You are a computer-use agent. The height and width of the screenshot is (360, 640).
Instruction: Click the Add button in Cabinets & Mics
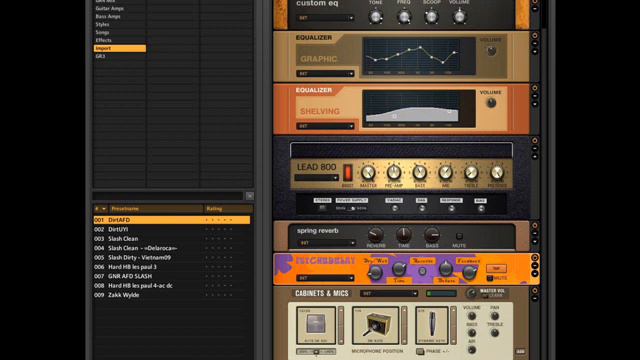(x=520, y=351)
